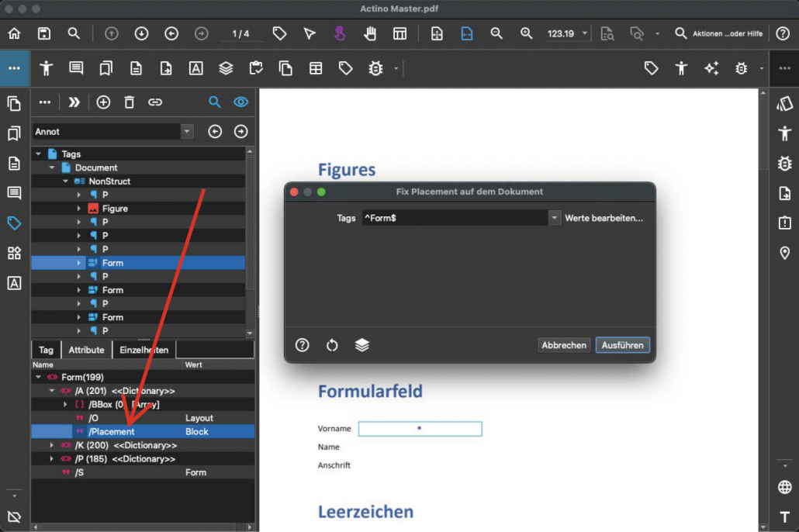Toggle the eye highlight icon in the tags panel

point(240,102)
